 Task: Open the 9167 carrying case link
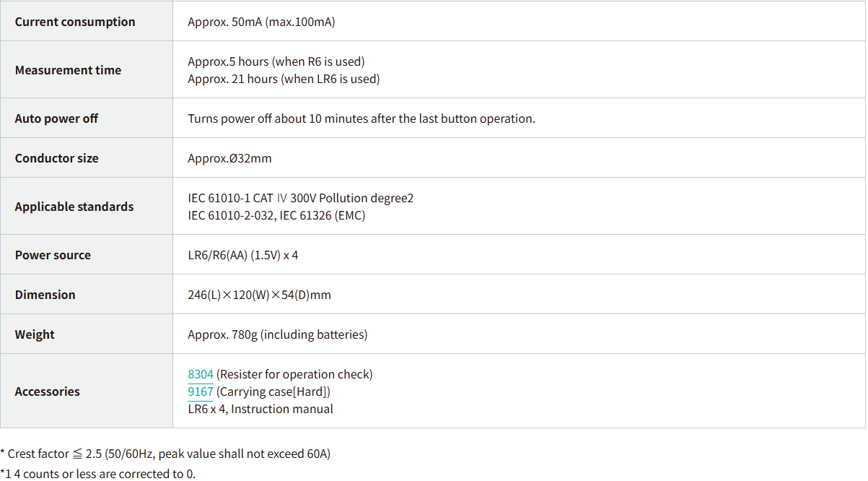point(201,391)
